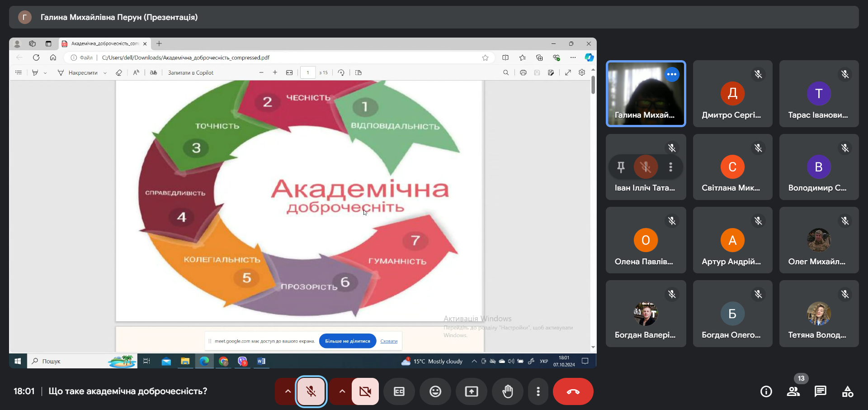
Task: Show the people list with 13 participants
Action: pos(793,391)
